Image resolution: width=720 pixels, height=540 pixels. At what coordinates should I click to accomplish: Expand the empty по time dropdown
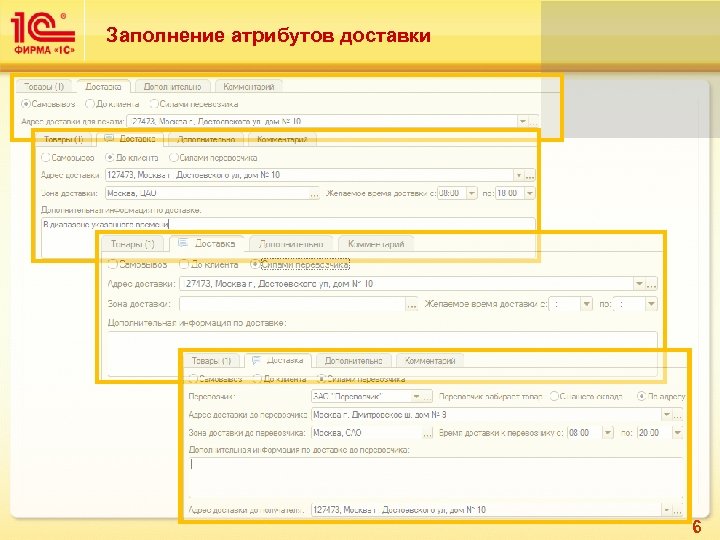click(x=651, y=304)
